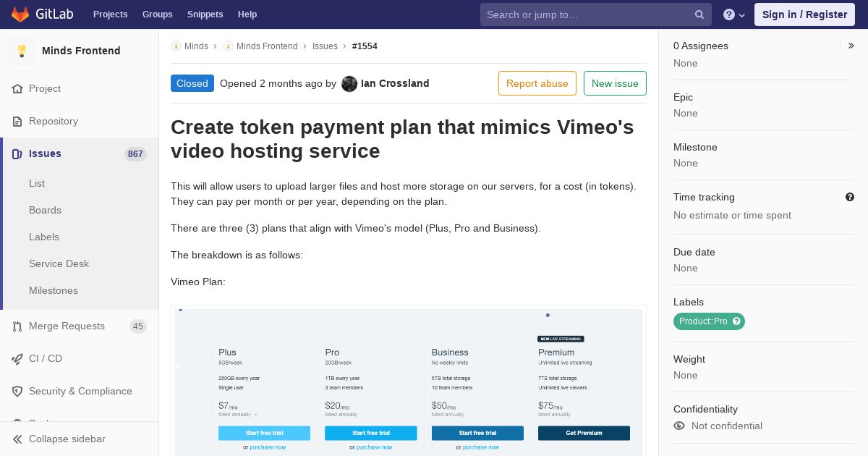Collapse the left sidebar
Screen dimensions: 868x456
79,439
